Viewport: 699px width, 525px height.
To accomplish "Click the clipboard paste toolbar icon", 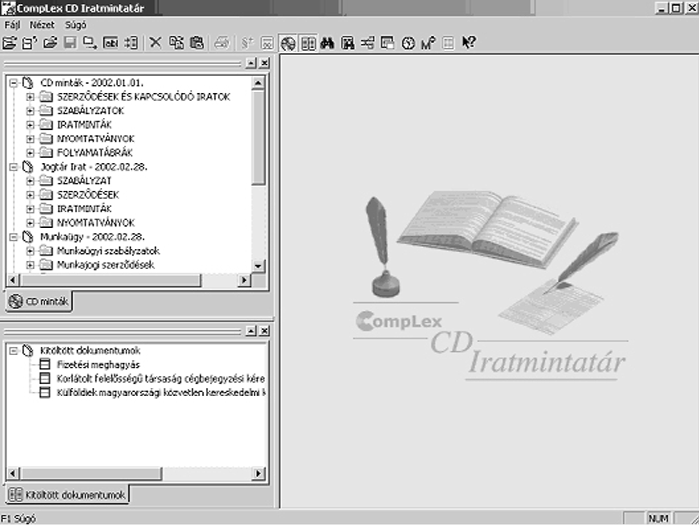I will 197,43.
